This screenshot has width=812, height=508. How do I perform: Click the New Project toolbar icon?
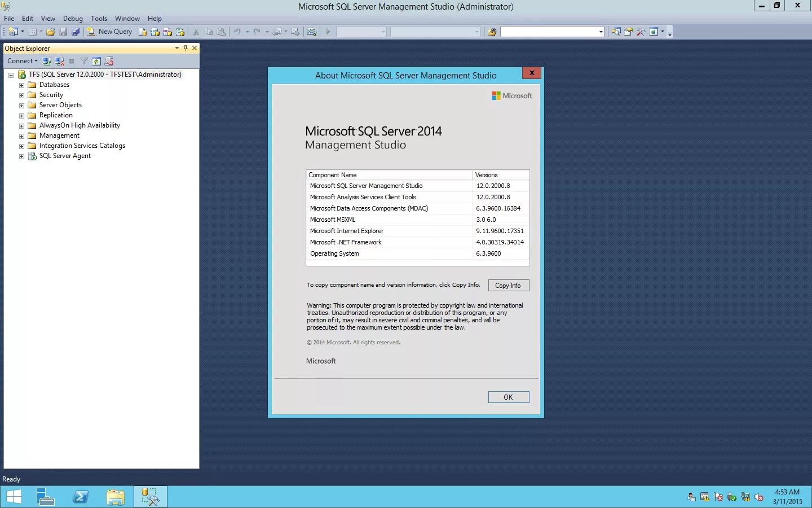13,32
